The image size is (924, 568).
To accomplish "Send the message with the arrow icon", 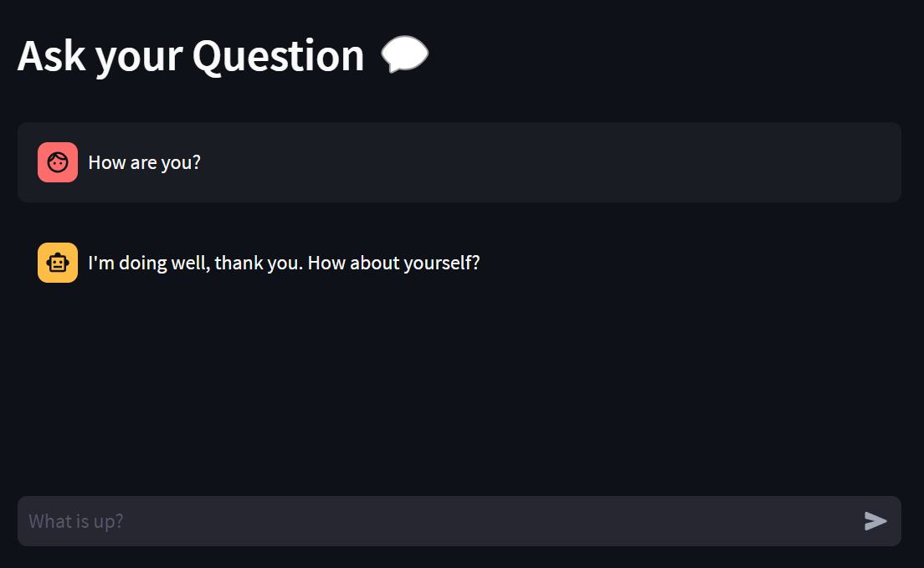I will 875,521.
